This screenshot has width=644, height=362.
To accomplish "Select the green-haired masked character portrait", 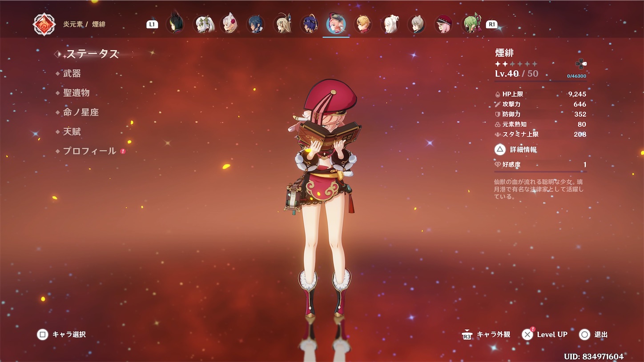I will coord(471,24).
